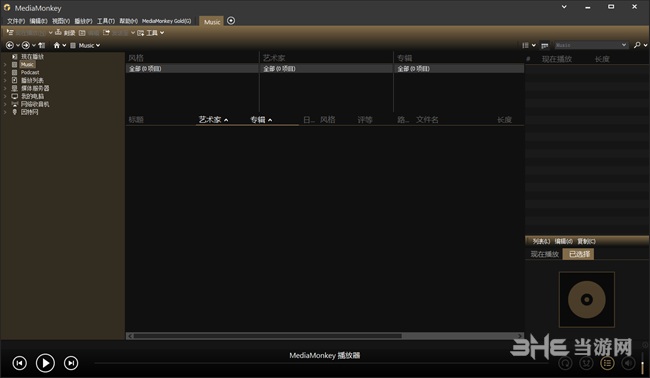Viewport: 650px width, 378px height.
Task: Click the album art disc thumbnail
Action: click(587, 299)
